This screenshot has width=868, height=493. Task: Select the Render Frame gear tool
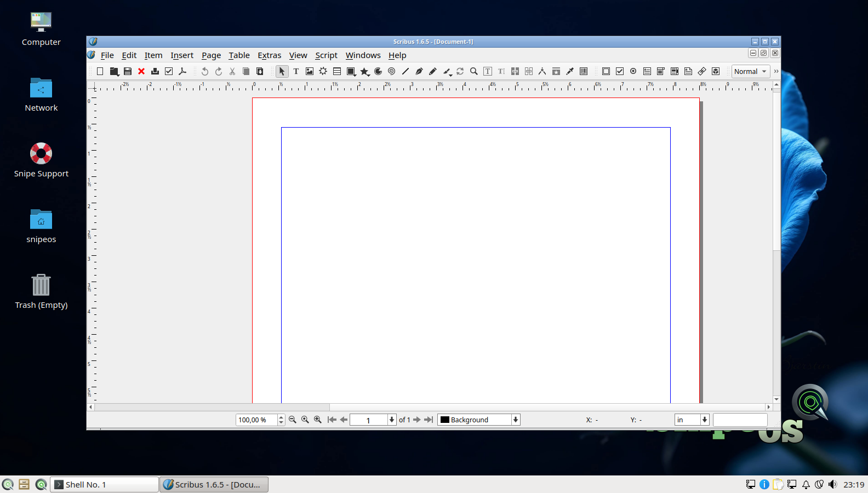(x=323, y=71)
